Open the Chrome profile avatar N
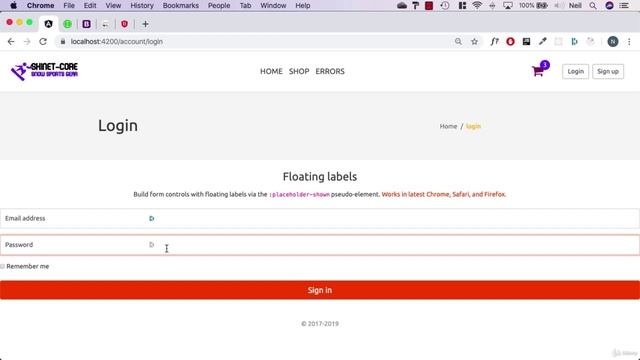This screenshot has width=640, height=360. point(613,42)
